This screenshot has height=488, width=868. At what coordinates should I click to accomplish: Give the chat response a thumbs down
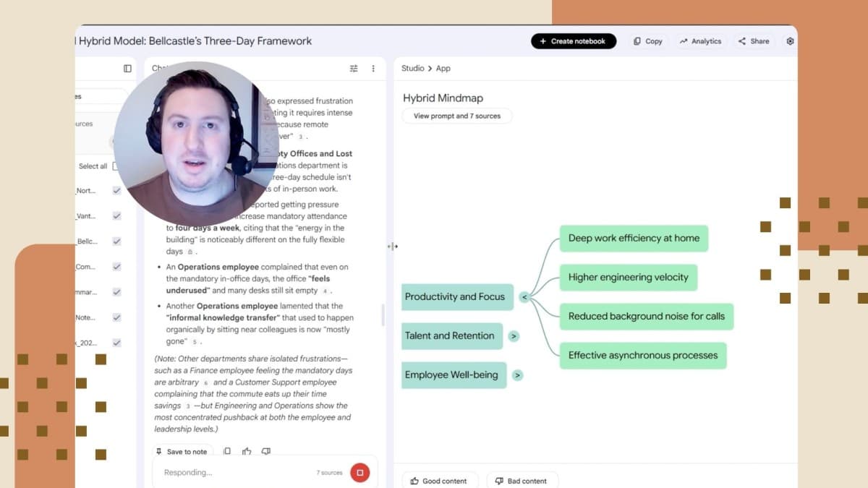(266, 451)
